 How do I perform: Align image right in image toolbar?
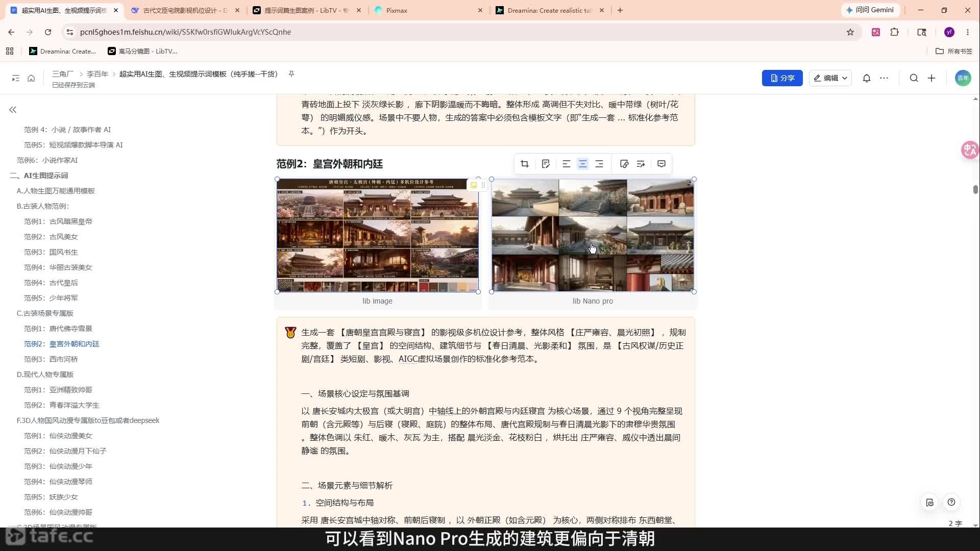[599, 164]
